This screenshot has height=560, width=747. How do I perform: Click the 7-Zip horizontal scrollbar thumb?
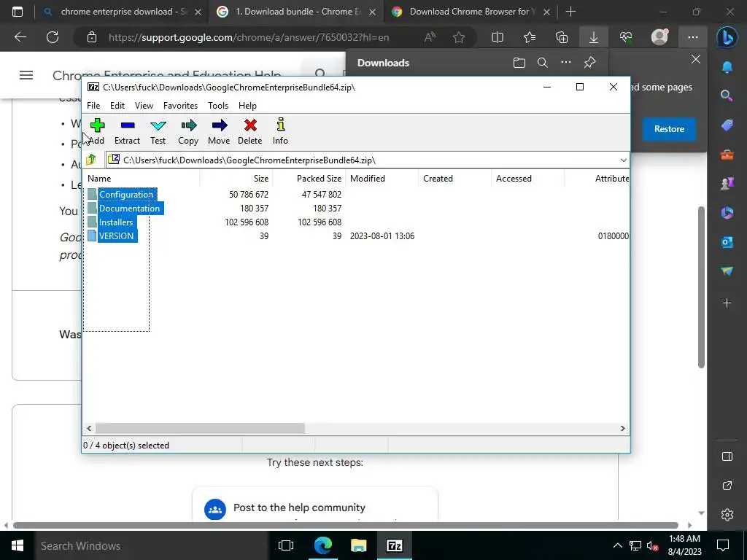click(x=200, y=428)
